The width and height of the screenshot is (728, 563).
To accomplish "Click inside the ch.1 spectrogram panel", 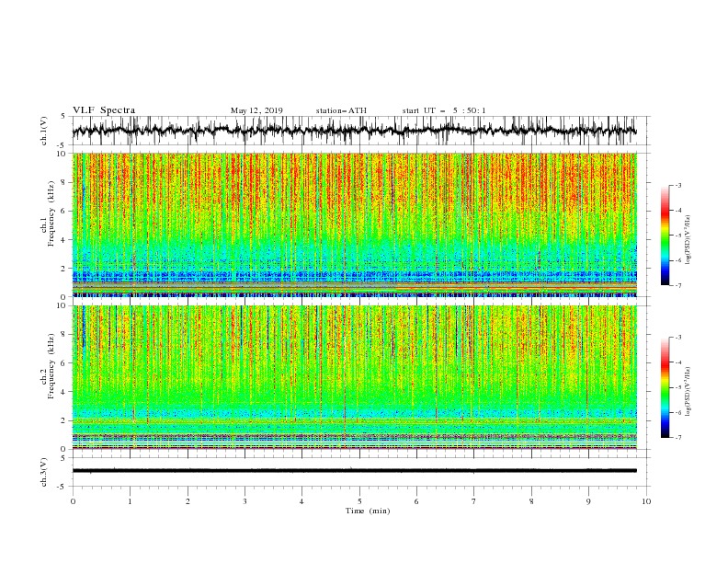I will coord(354,224).
